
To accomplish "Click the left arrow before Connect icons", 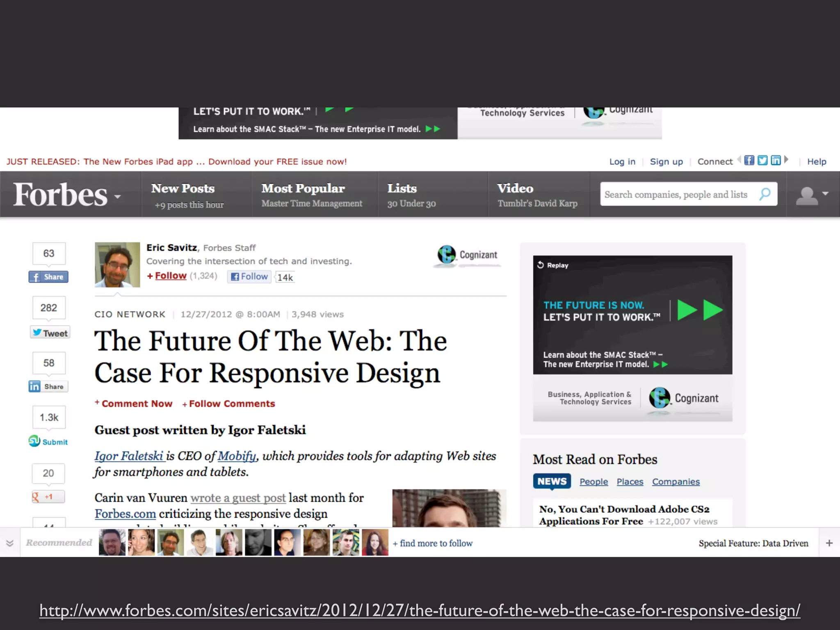I will (x=739, y=160).
